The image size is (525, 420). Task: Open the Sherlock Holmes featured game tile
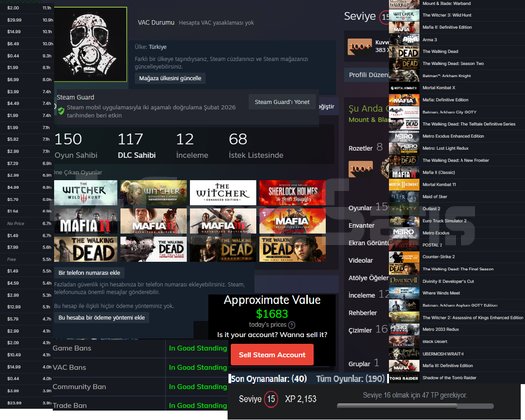click(x=292, y=193)
